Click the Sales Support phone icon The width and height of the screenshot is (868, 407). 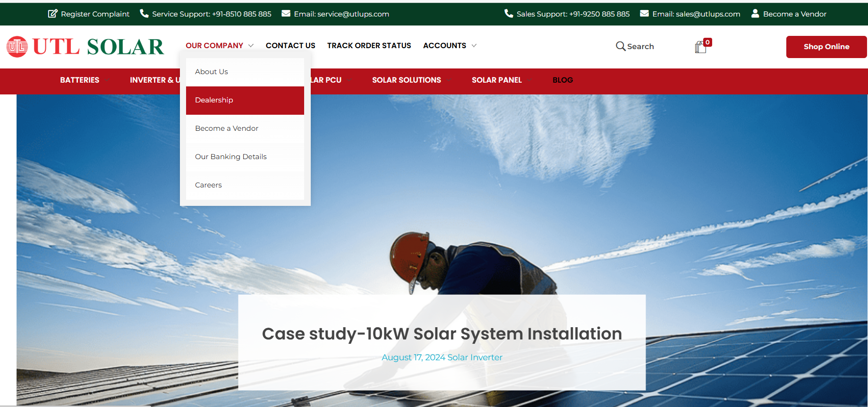[x=509, y=13]
